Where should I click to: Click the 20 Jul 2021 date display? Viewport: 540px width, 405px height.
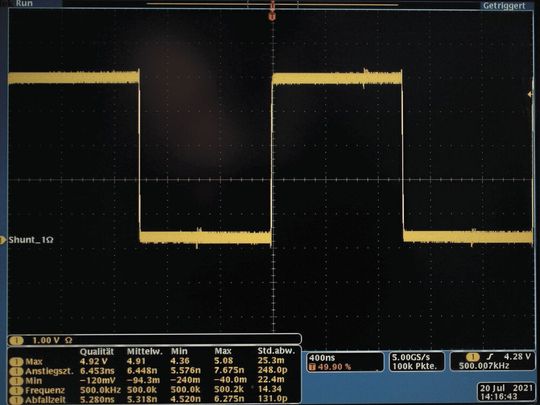pyautogui.click(x=506, y=388)
